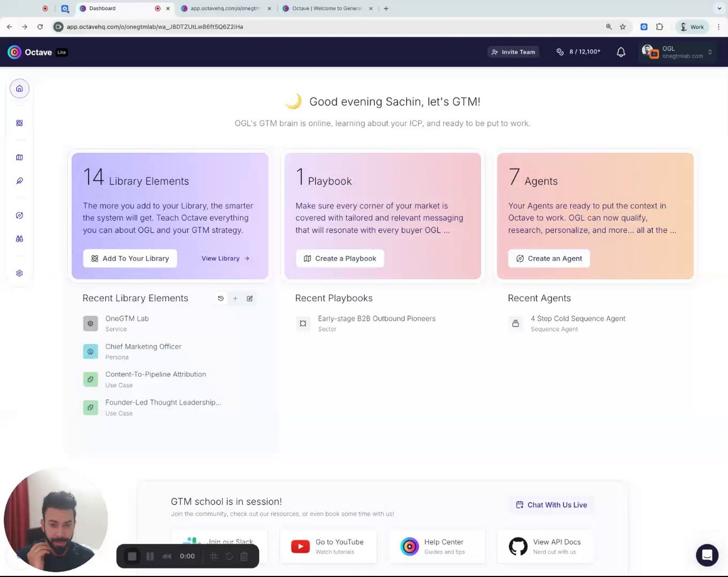Click Chat With Us Live button
This screenshot has height=577, width=728.
[551, 505]
